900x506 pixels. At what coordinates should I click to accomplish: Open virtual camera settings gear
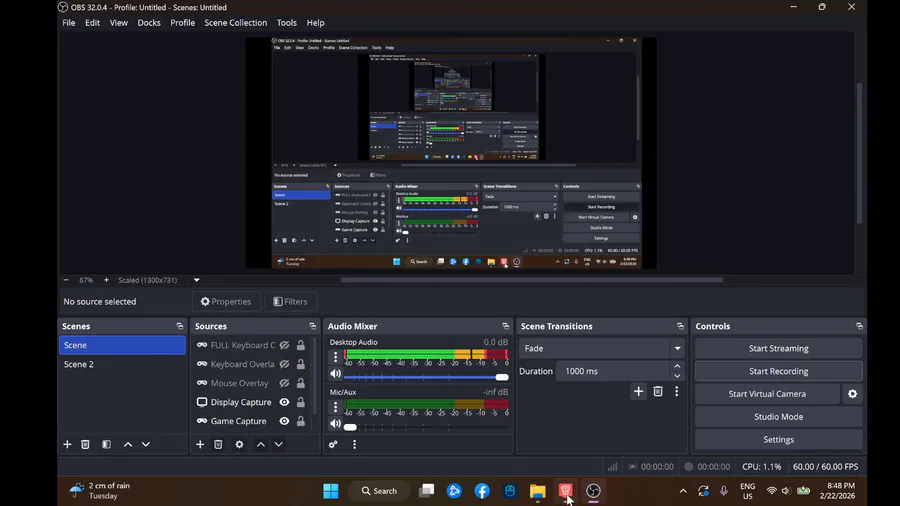tap(852, 394)
